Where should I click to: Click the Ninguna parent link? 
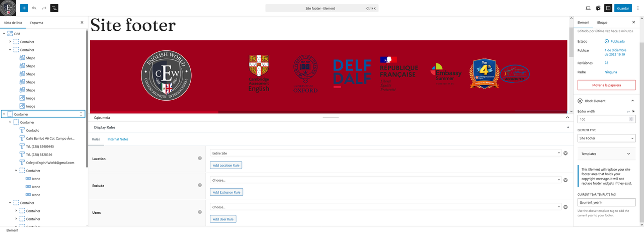click(611, 72)
